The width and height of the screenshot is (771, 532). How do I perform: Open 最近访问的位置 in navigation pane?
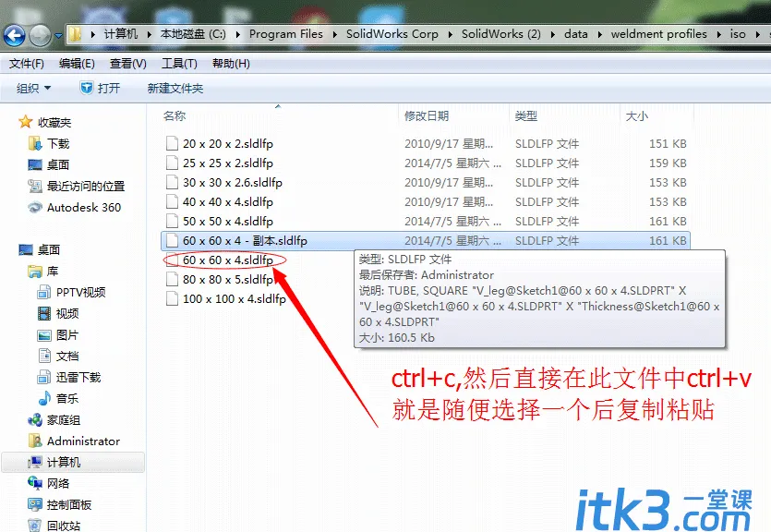pyautogui.click(x=77, y=186)
